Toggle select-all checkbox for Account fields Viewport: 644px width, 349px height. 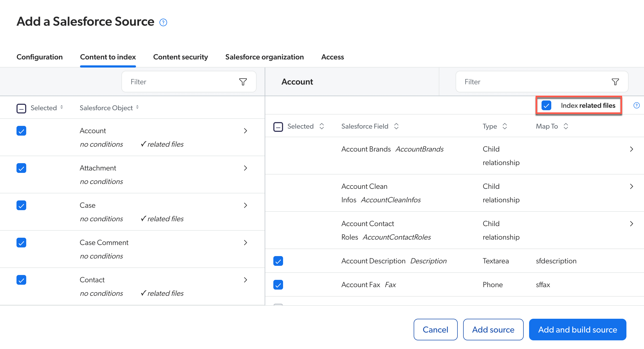coord(278,127)
